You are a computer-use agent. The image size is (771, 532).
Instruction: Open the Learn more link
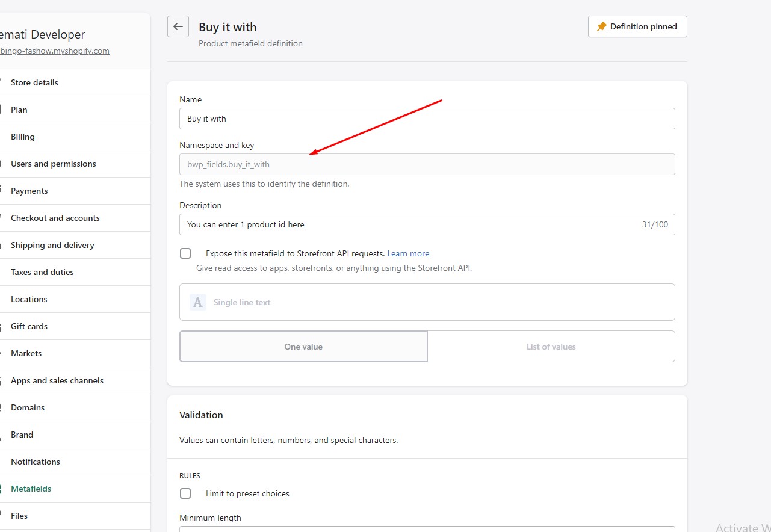click(x=408, y=253)
